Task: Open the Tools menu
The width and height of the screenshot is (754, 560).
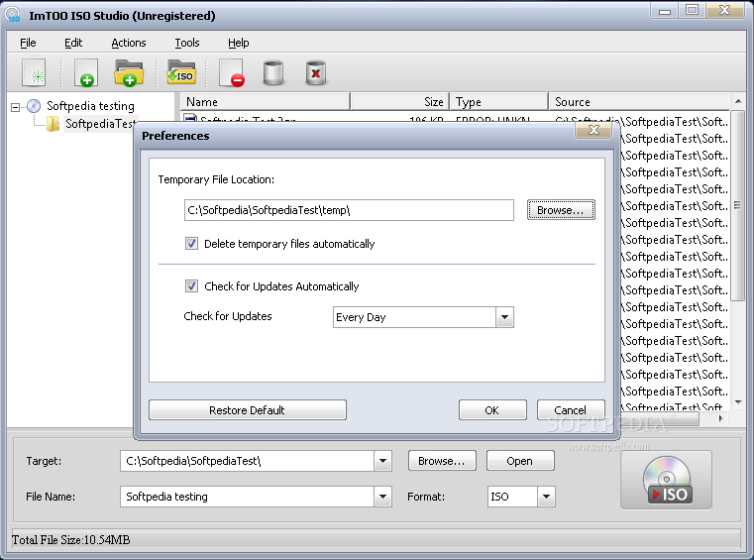Action: click(187, 43)
